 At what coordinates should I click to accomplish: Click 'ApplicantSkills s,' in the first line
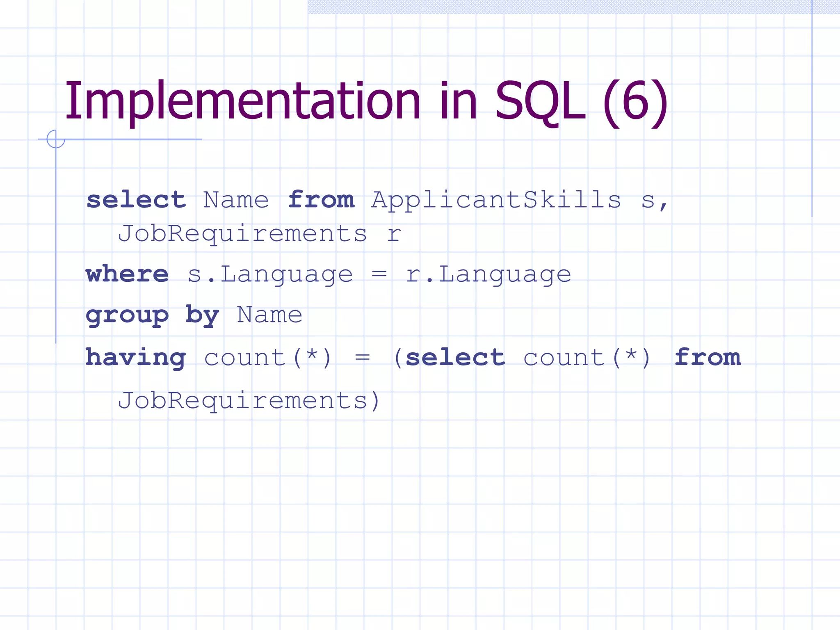pos(520,200)
